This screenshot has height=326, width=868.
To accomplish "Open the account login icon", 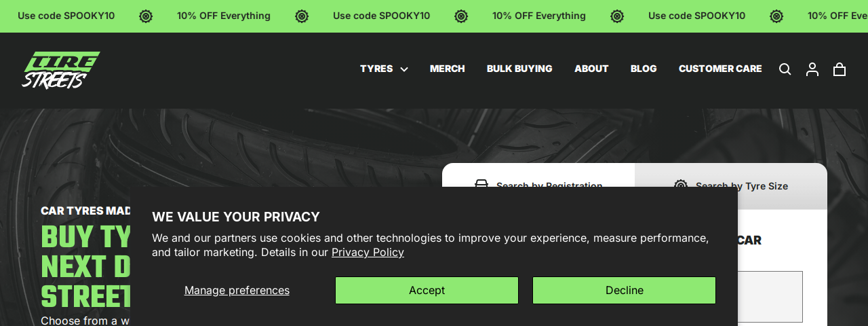I will pyautogui.click(x=812, y=69).
